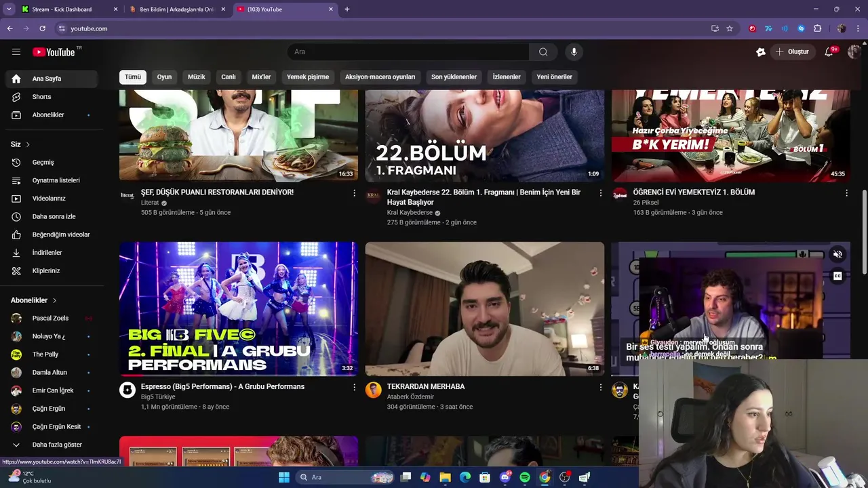Reload the page in Chrome
Viewport: 868px width, 488px height.
42,28
